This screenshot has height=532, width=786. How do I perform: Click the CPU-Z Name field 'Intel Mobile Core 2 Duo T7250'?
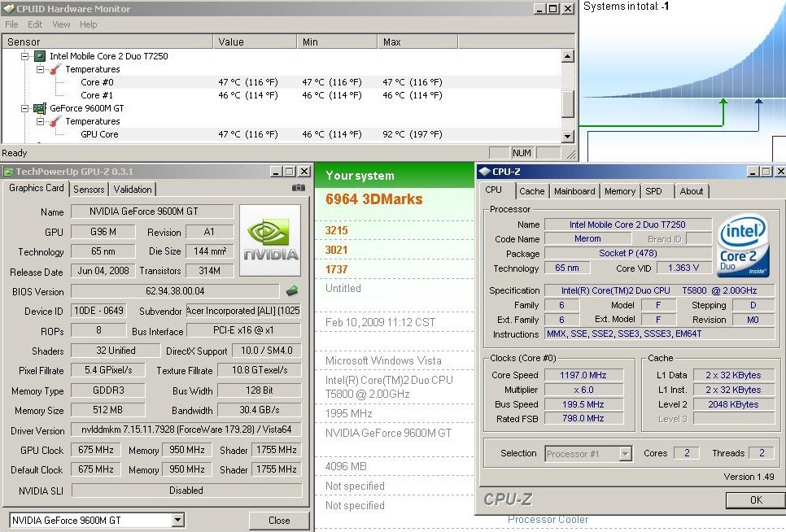(x=627, y=225)
